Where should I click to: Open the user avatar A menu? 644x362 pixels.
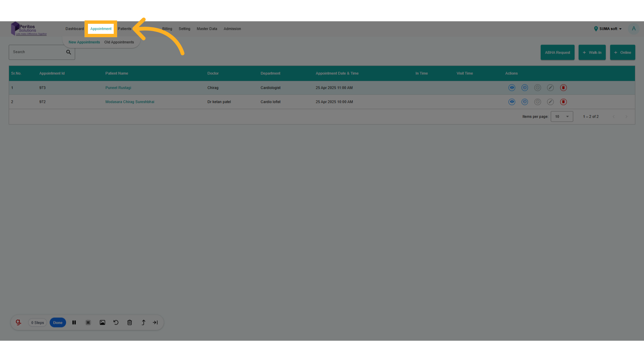coord(634,28)
